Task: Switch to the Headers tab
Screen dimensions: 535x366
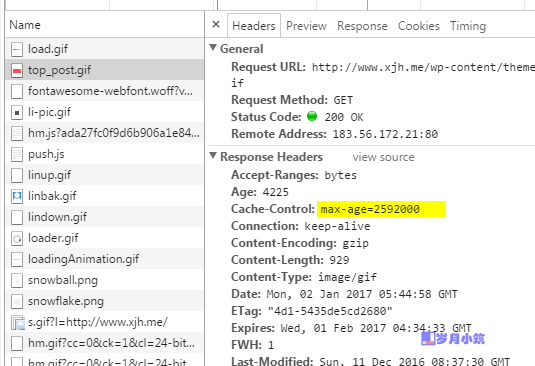Action: [x=254, y=26]
